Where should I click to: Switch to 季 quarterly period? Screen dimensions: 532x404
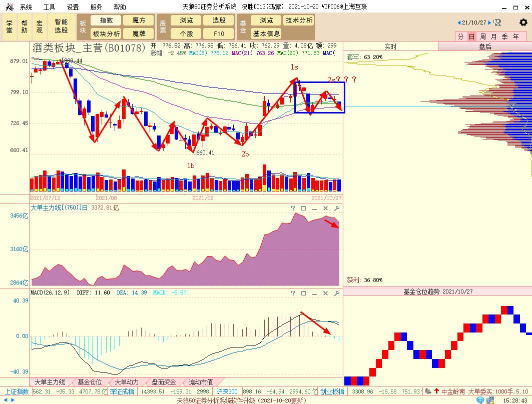coord(504,36)
